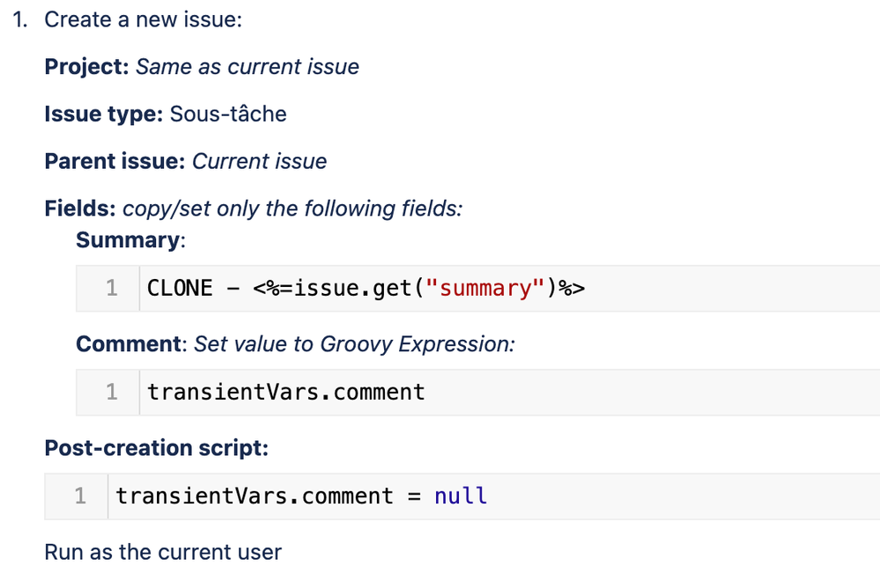Click the "Run as the current user" text
Screen dimensions: 880x588
coord(163,552)
